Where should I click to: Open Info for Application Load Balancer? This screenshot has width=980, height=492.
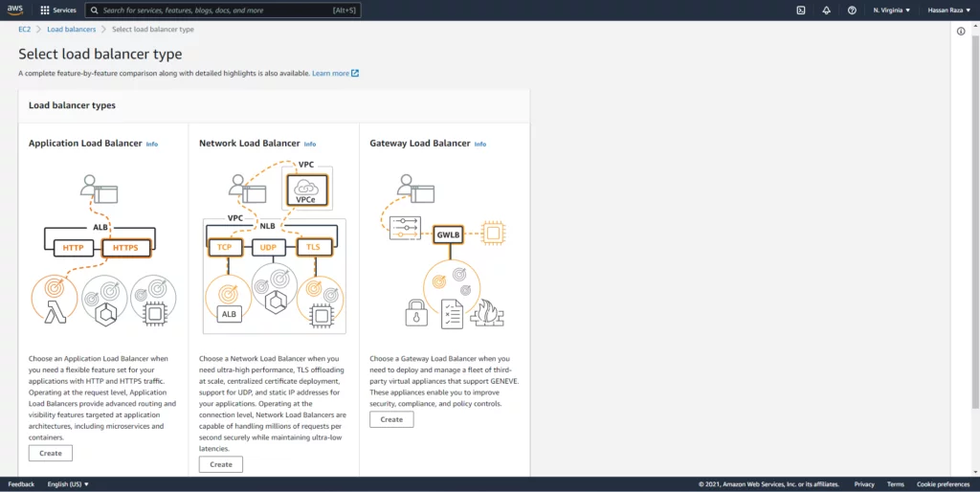152,144
